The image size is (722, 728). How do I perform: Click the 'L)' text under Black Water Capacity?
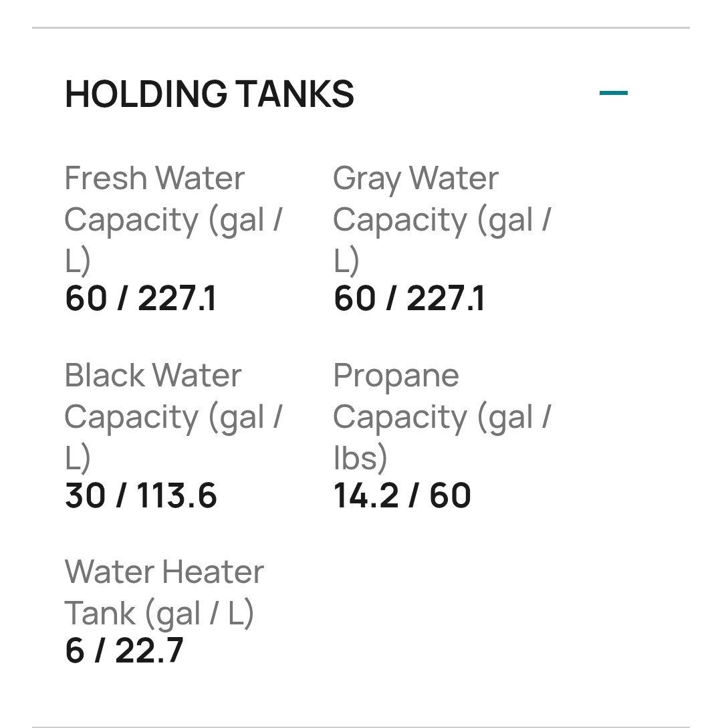point(78,458)
